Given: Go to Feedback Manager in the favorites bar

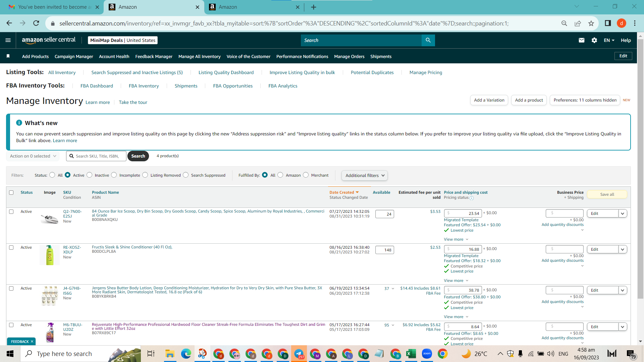Looking at the screenshot, I should [x=154, y=56].
